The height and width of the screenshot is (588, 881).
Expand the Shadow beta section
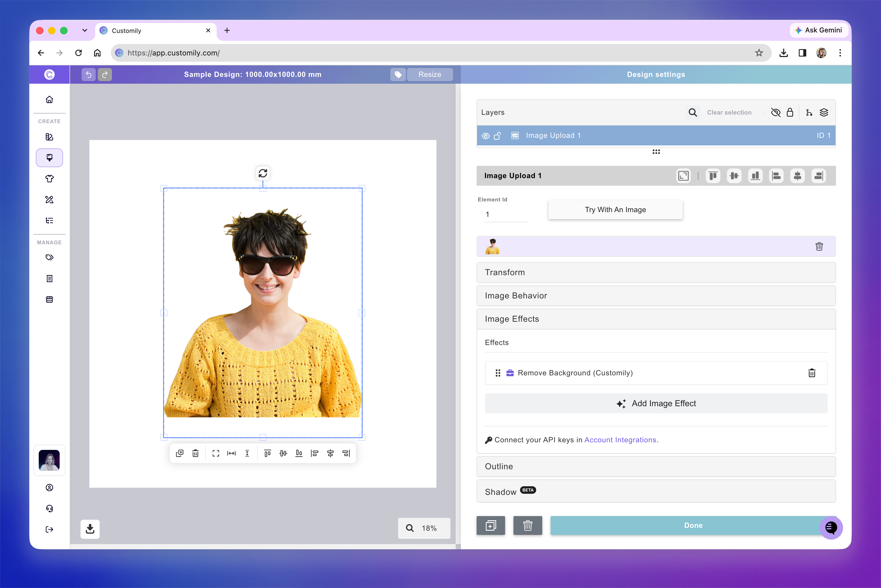click(656, 491)
